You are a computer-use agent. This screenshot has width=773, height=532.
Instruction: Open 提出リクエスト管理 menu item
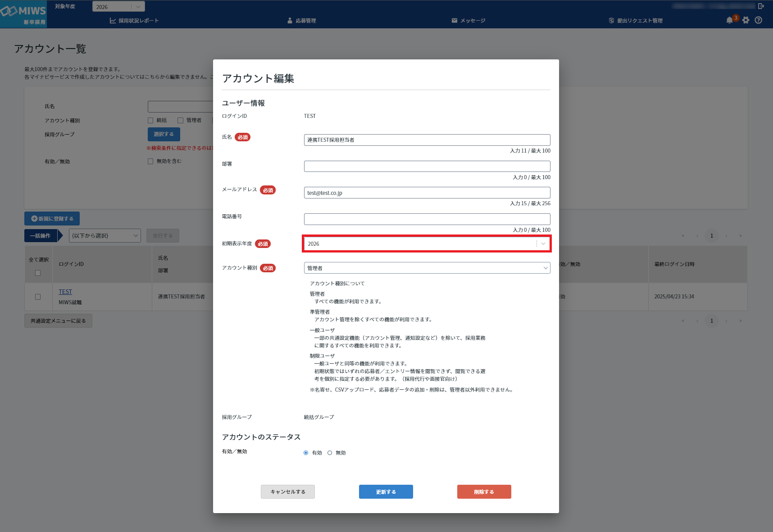(636, 21)
